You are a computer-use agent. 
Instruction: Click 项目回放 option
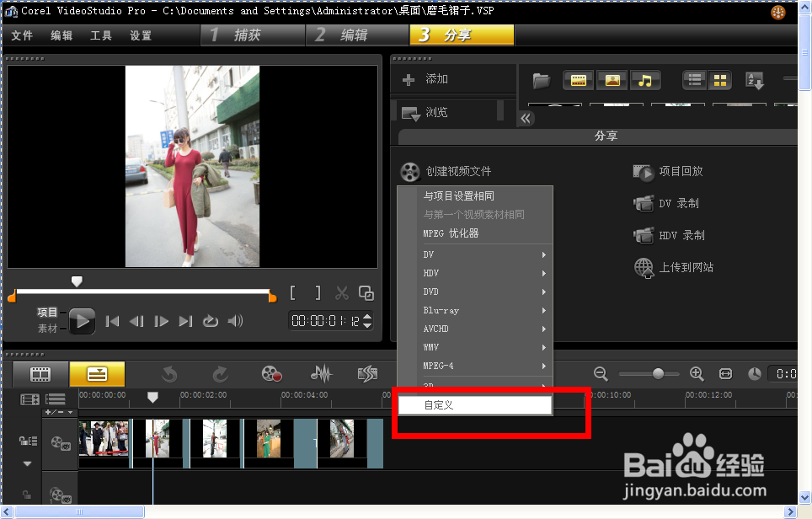point(668,171)
